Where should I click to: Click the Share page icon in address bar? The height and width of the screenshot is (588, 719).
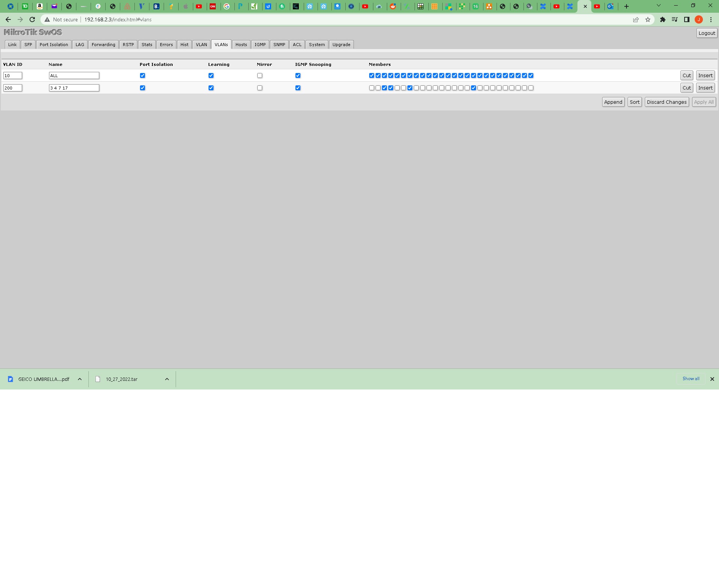coord(636,19)
